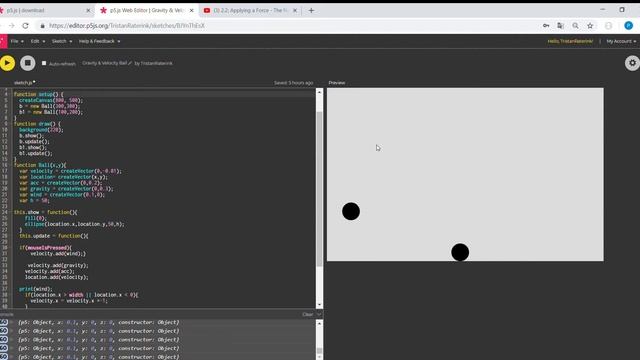Viewport: 640px width, 360px height.
Task: Place cursor on the 'function draw()' line
Action: pos(37,124)
